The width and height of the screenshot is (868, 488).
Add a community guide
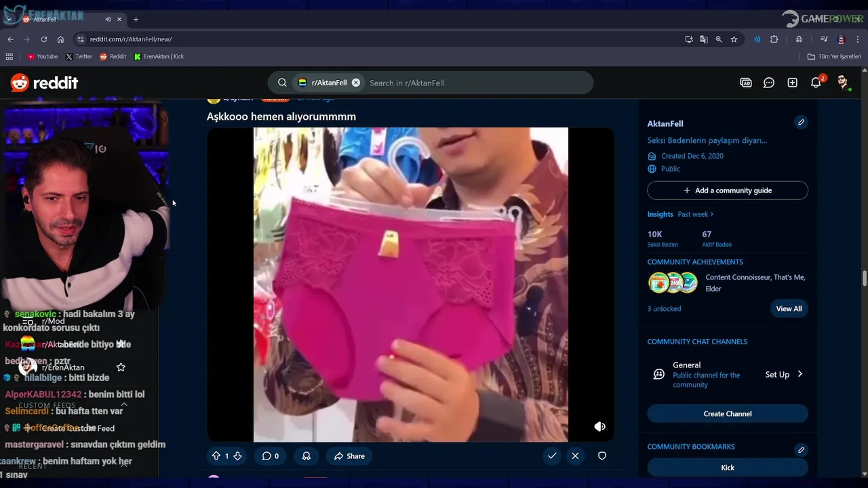728,190
